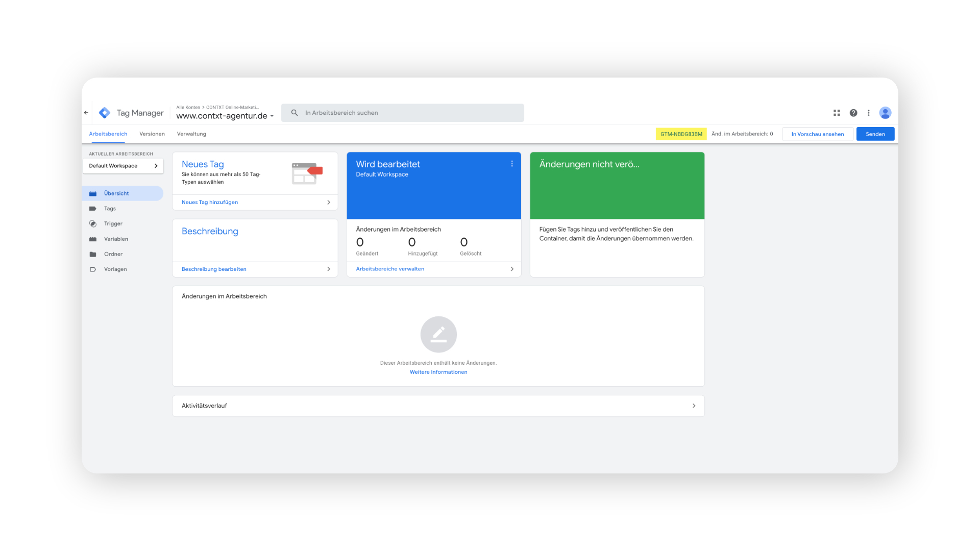Click the green Änderungen nicht verö... card header
The width and height of the screenshot is (980, 551).
617,186
